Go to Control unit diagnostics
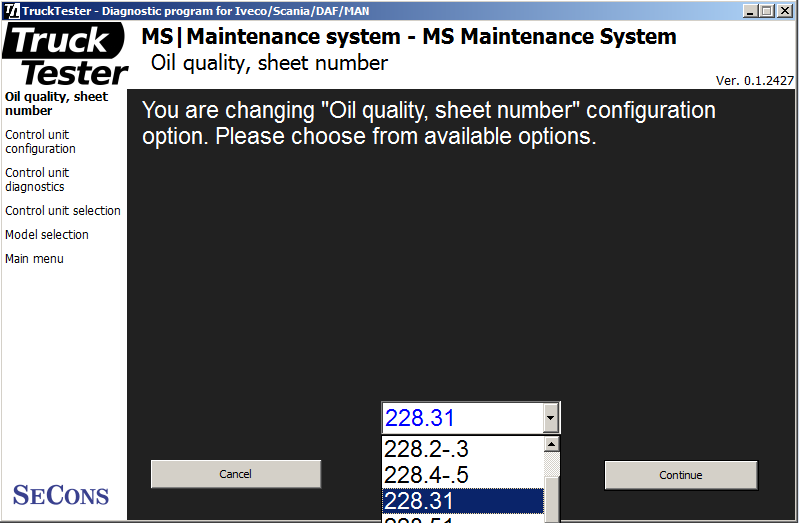Image resolution: width=799 pixels, height=523 pixels. (x=37, y=180)
